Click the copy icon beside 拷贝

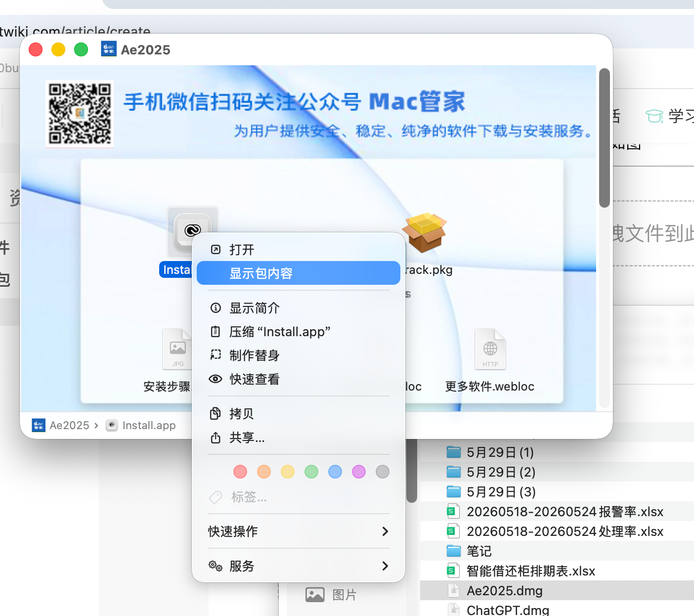pyautogui.click(x=216, y=413)
